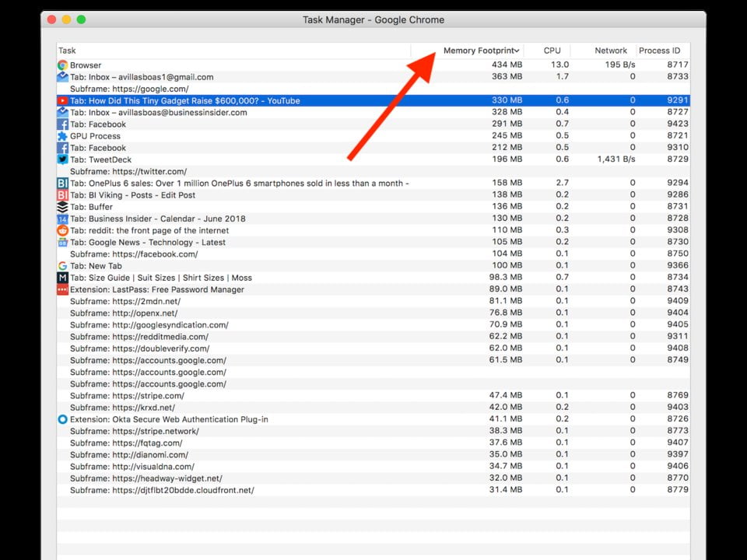This screenshot has width=747, height=560.
Task: Click the 363 MB memory value
Action: pos(507,77)
